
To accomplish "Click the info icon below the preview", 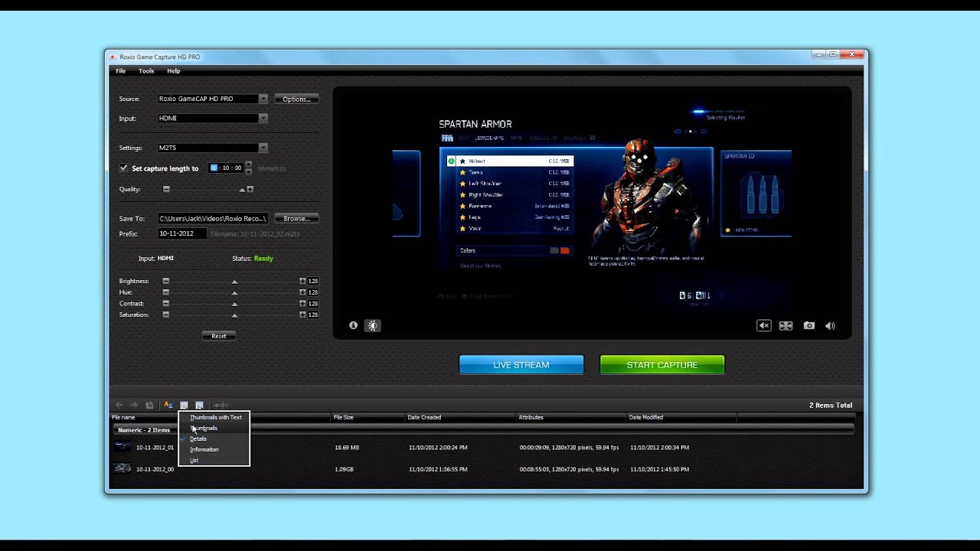I will 353,325.
